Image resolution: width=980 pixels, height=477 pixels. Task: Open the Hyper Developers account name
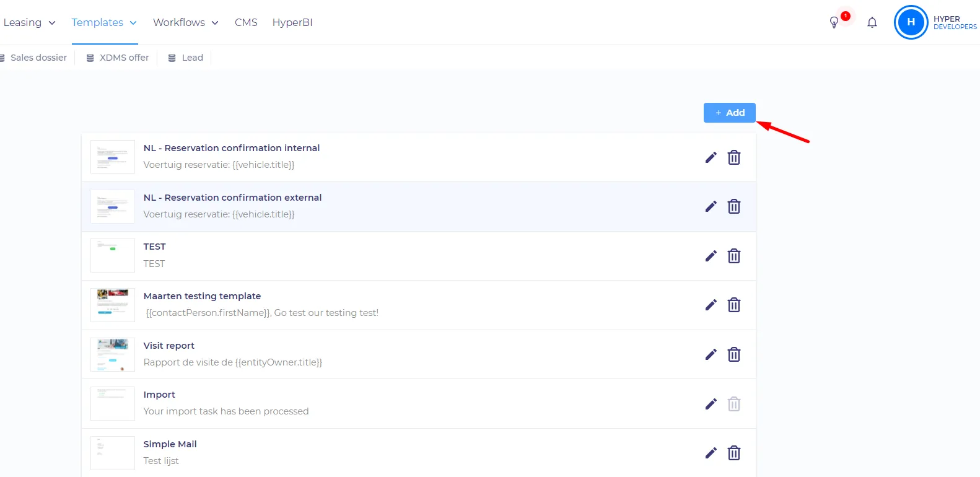click(955, 23)
